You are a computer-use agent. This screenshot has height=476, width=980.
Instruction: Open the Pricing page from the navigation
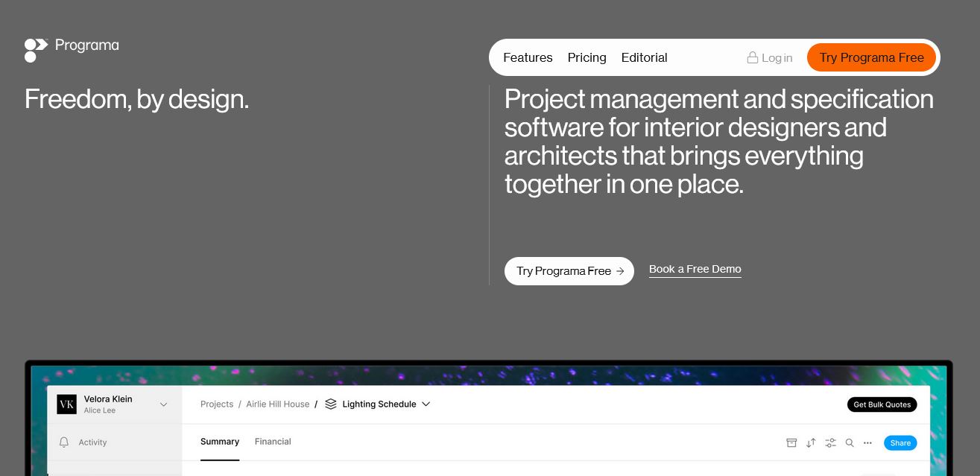point(587,57)
